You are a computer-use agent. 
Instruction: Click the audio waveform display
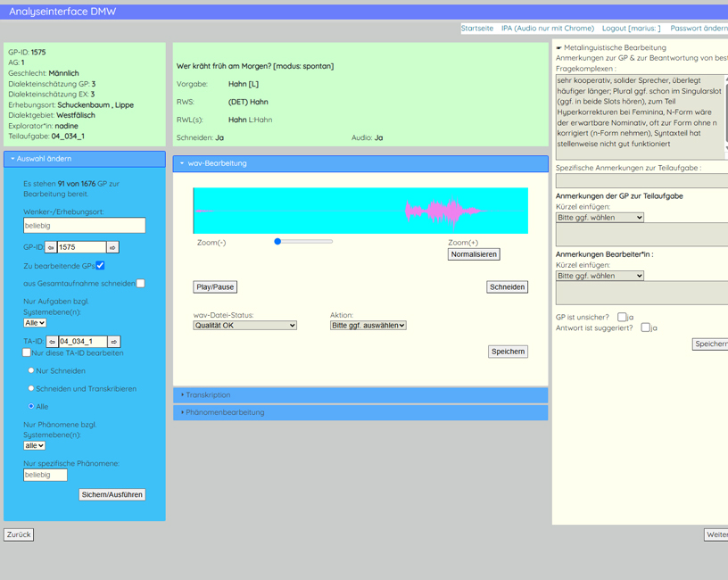(x=360, y=211)
